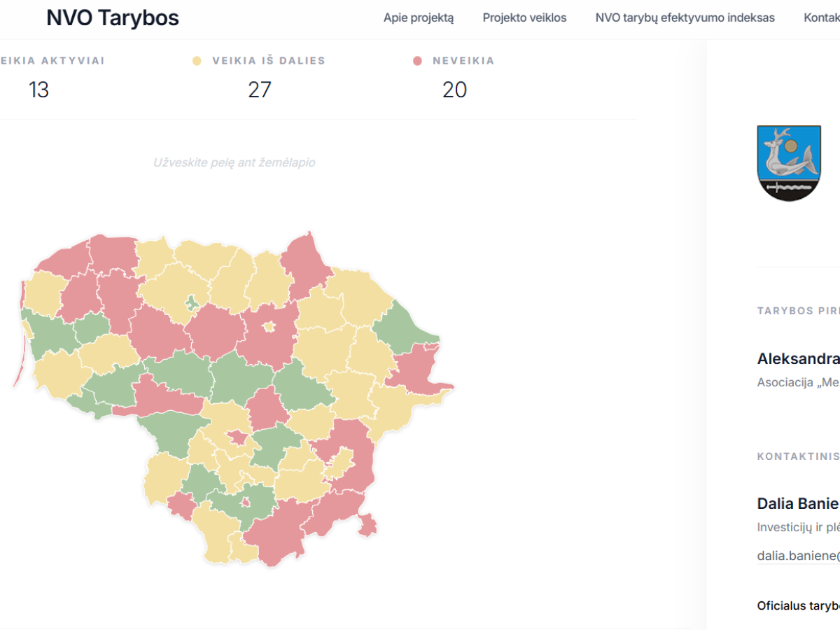Viewport: 840px width, 630px height.
Task: Click the KONTAKTINIS section heading
Action: pyautogui.click(x=799, y=456)
